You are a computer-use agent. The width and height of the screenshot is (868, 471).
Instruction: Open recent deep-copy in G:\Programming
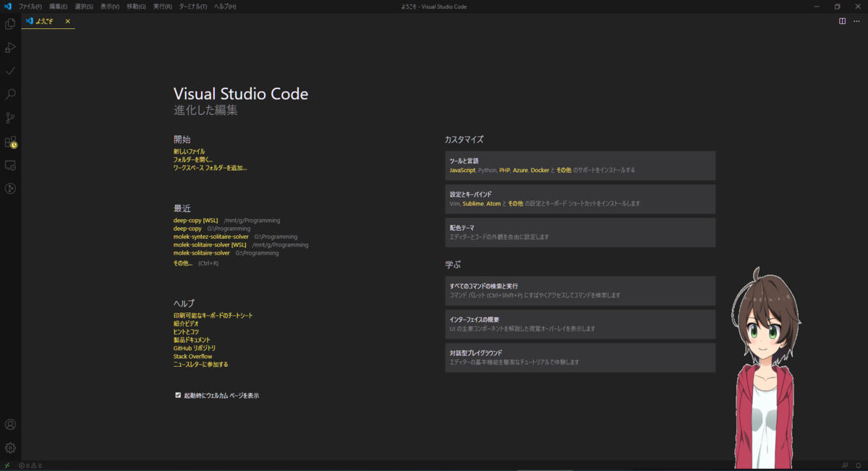coord(187,228)
